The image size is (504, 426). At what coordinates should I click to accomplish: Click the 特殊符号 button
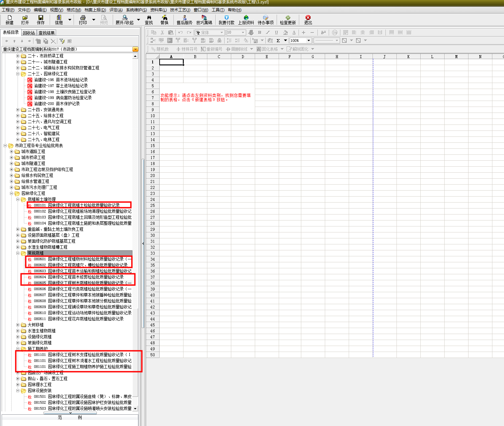click(187, 49)
